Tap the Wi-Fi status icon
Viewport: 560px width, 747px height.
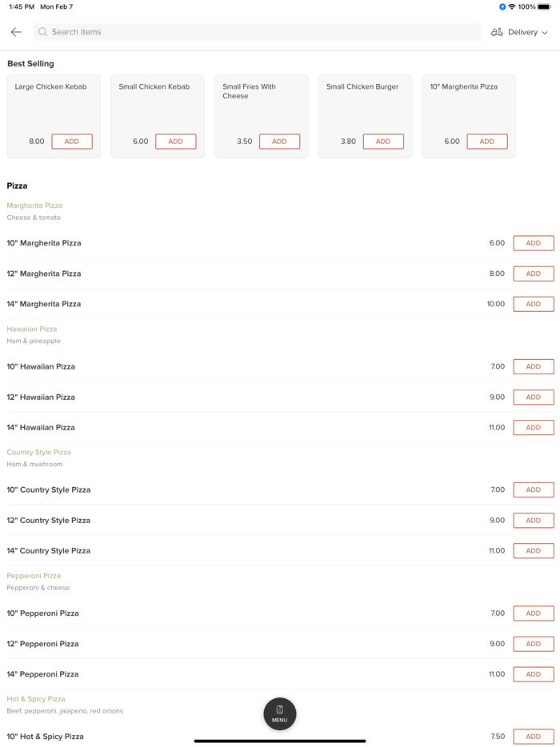[x=512, y=6]
